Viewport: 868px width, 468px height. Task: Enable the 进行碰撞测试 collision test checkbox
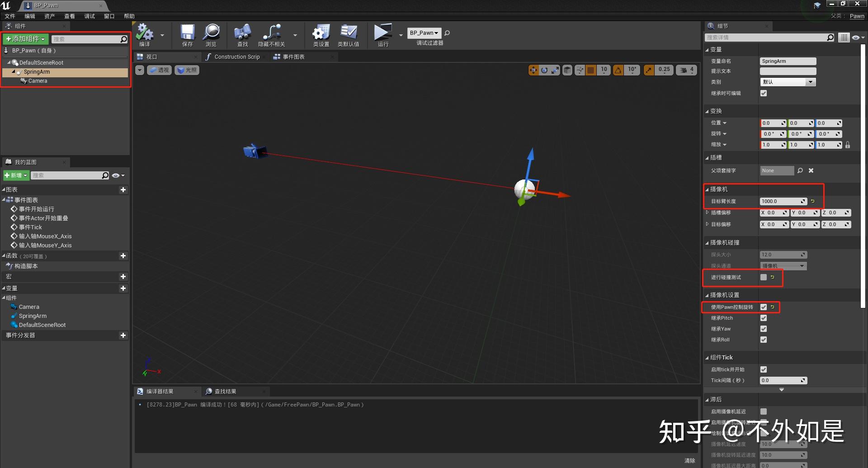(x=764, y=277)
